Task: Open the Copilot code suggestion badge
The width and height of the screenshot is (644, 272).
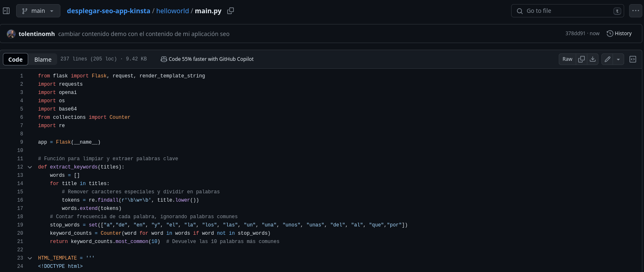Action: point(207,59)
